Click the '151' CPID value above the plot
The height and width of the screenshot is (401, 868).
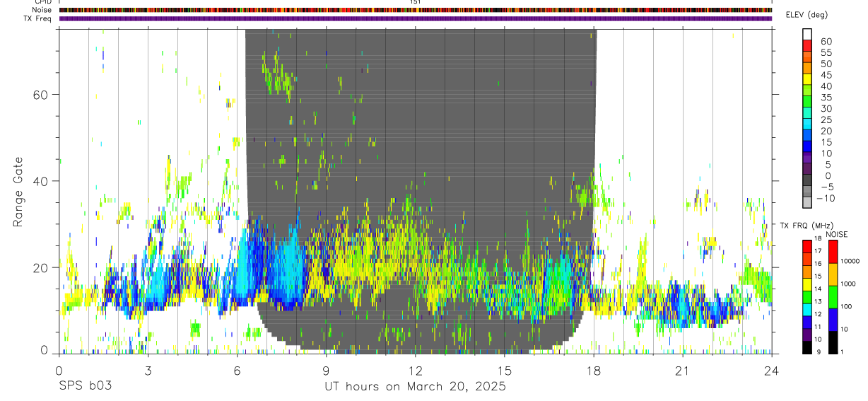click(415, 2)
